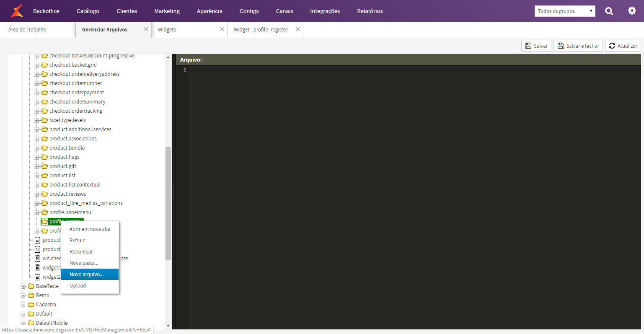Click the file tree vertical scrollbar thumb
This screenshot has height=334, width=644.
[168, 203]
